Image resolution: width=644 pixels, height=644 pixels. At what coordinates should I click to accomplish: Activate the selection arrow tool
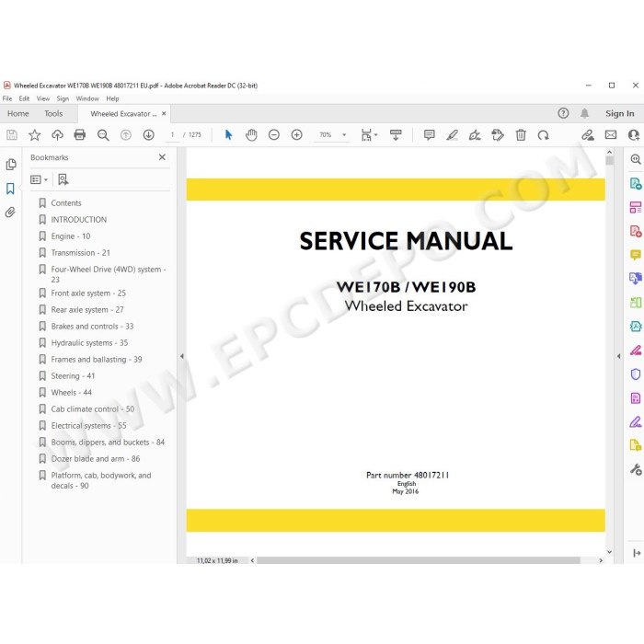(x=229, y=134)
